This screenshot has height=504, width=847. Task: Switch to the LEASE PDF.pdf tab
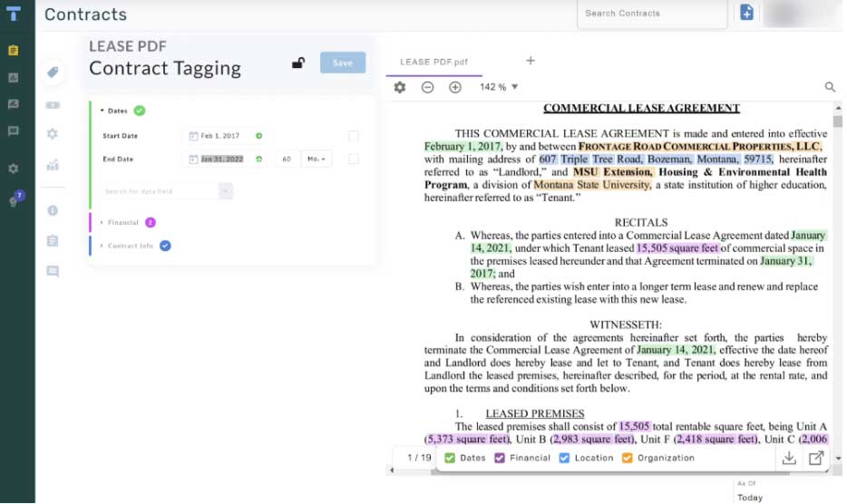[433, 62]
